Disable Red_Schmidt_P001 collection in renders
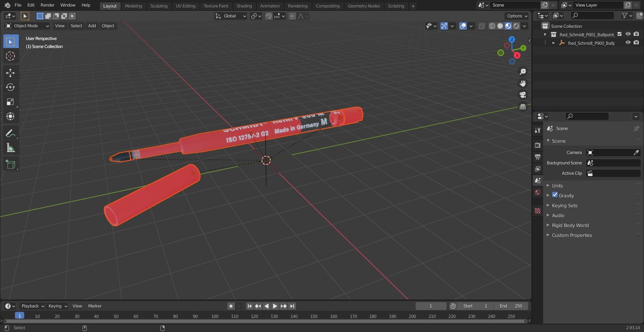The width and height of the screenshot is (644, 332). click(x=636, y=34)
